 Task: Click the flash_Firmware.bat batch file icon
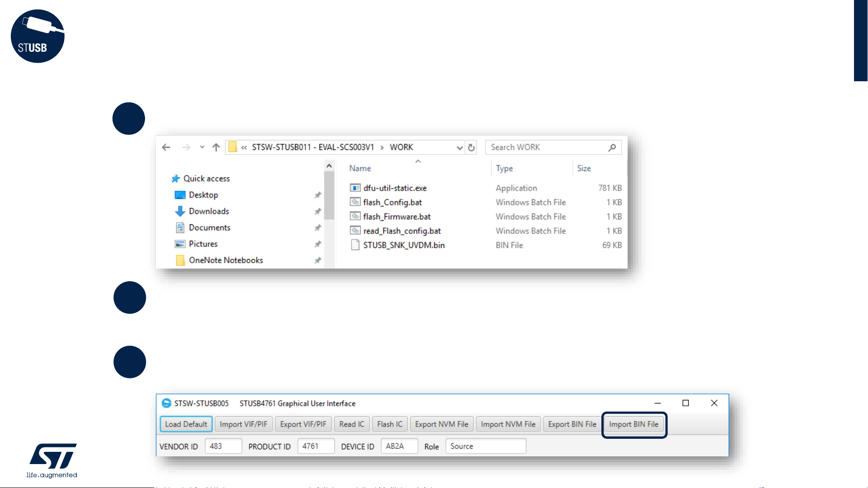point(355,217)
